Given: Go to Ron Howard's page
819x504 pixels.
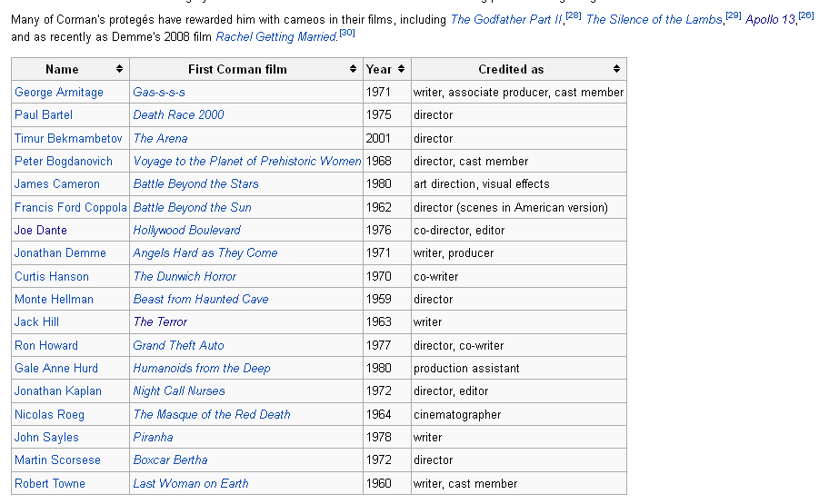Looking at the screenshot, I should click(x=46, y=345).
